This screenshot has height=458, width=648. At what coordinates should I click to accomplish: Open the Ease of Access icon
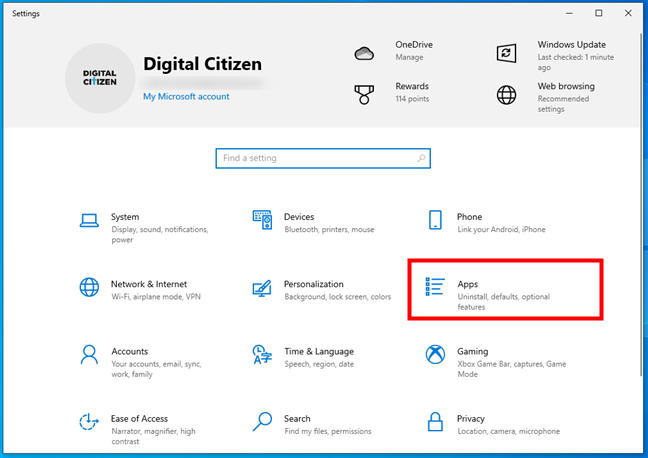(x=89, y=422)
